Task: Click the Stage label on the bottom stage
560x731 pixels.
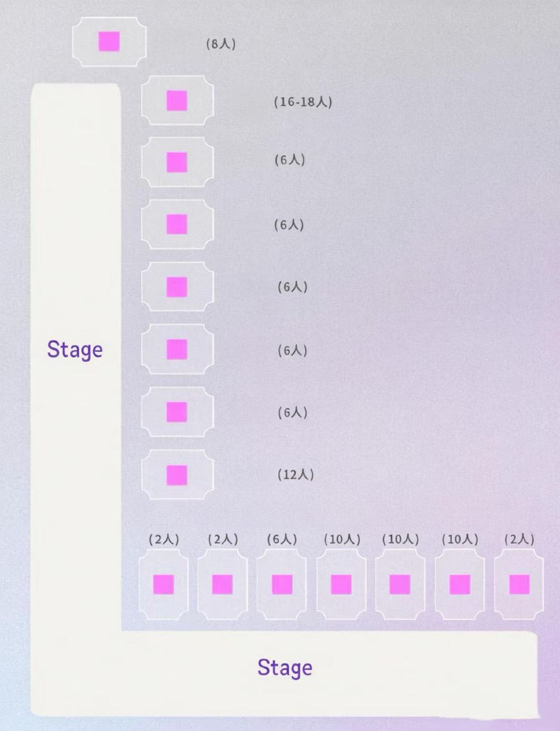Action: click(x=284, y=668)
